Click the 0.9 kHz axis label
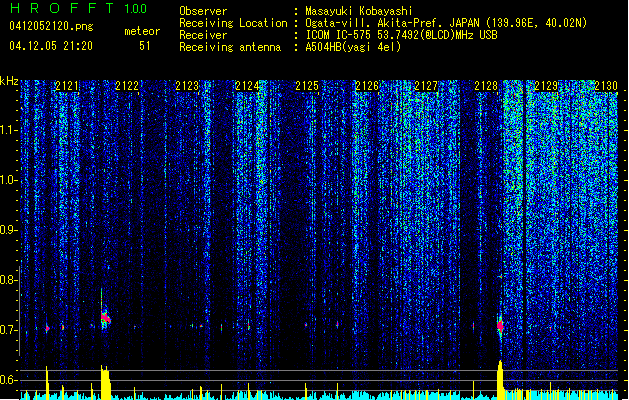The height and width of the screenshot is (400, 629). coord(8,230)
